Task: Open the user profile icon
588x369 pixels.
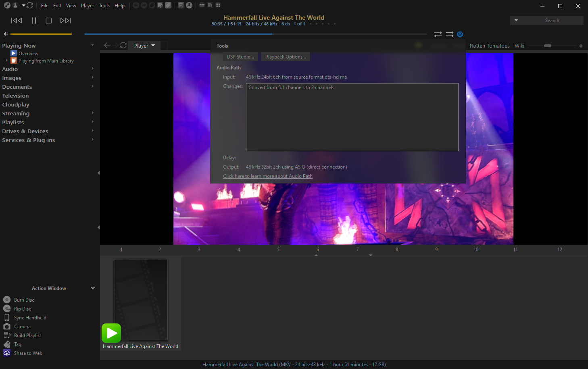Action: pyautogui.click(x=15, y=5)
